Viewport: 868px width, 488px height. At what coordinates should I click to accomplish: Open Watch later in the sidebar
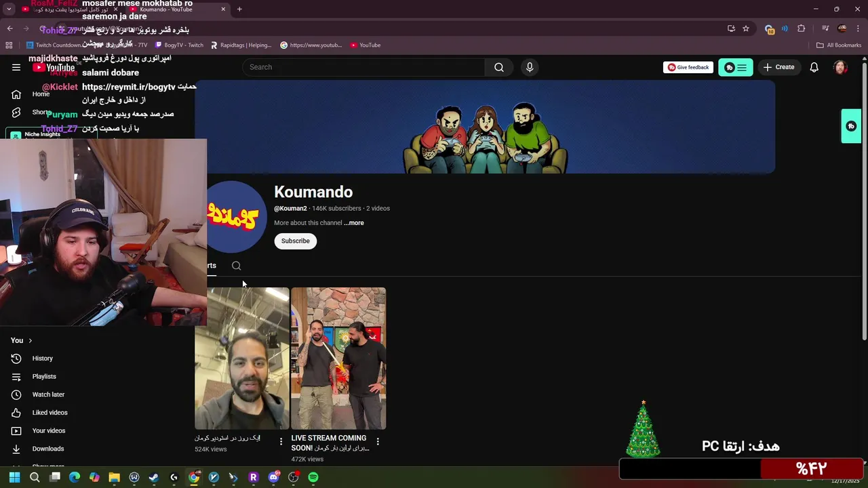[48, 394]
